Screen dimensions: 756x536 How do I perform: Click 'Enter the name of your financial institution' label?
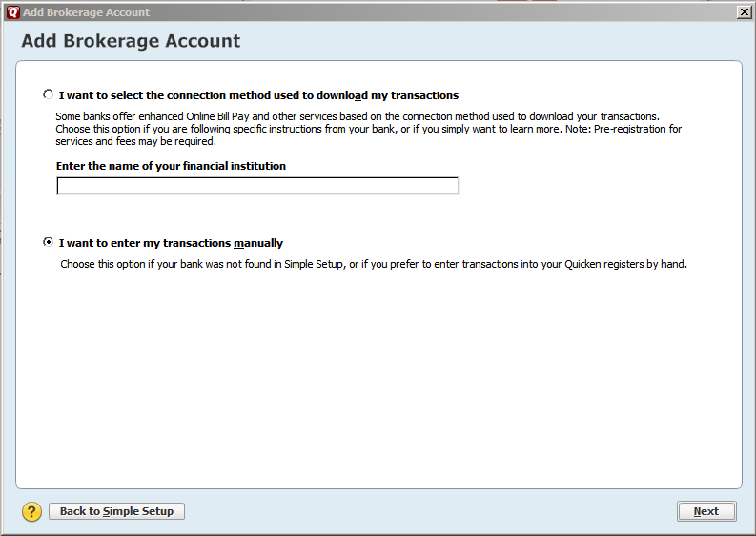pyautogui.click(x=171, y=166)
